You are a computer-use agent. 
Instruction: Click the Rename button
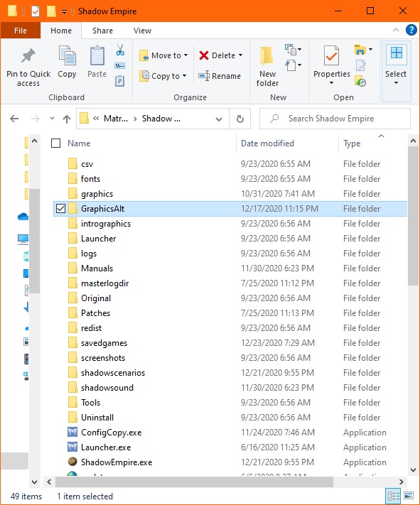(220, 76)
